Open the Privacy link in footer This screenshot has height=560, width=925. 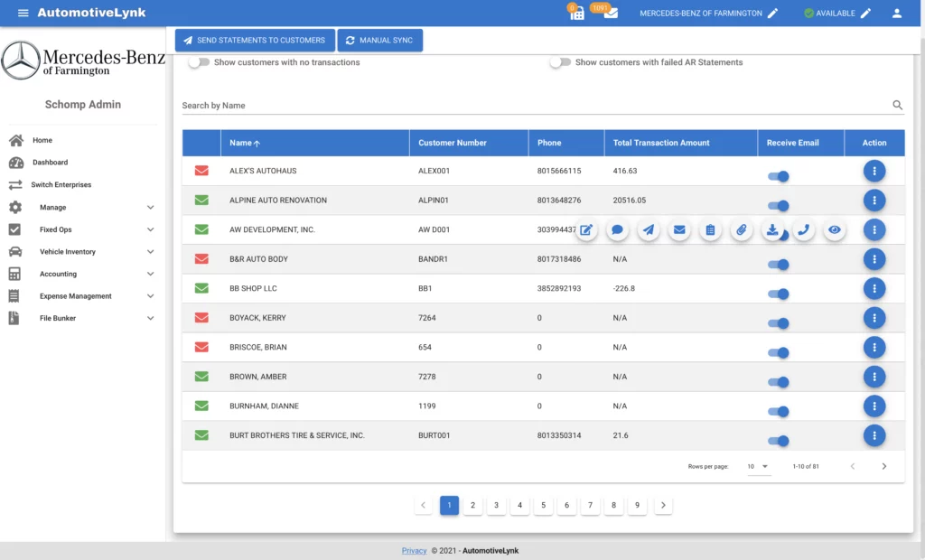tap(414, 551)
